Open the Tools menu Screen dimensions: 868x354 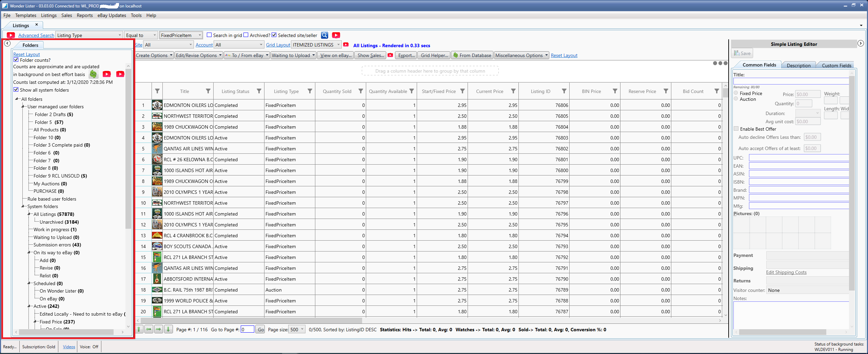pos(136,15)
